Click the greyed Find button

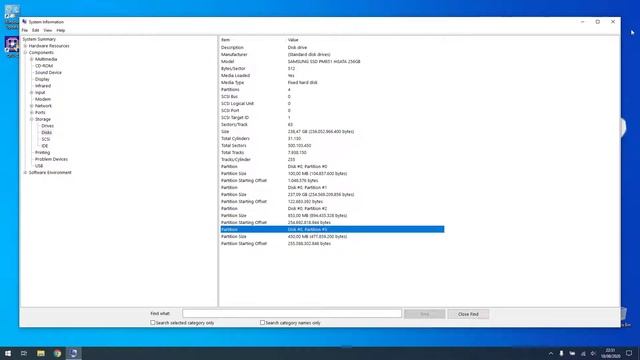pos(424,314)
